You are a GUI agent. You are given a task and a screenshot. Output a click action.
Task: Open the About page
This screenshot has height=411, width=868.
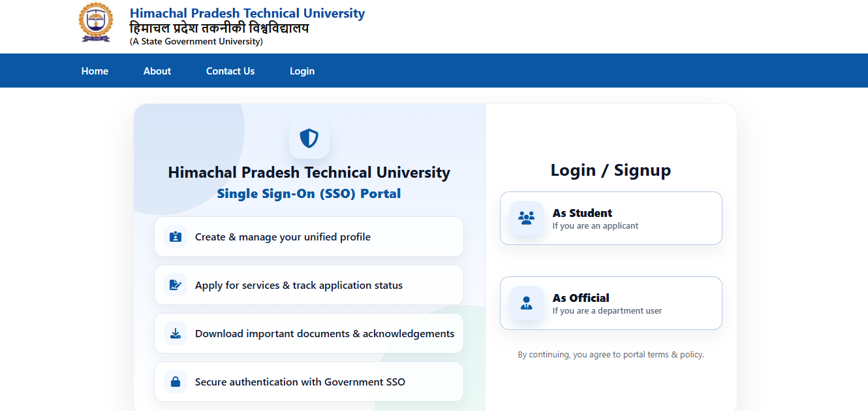click(x=157, y=71)
